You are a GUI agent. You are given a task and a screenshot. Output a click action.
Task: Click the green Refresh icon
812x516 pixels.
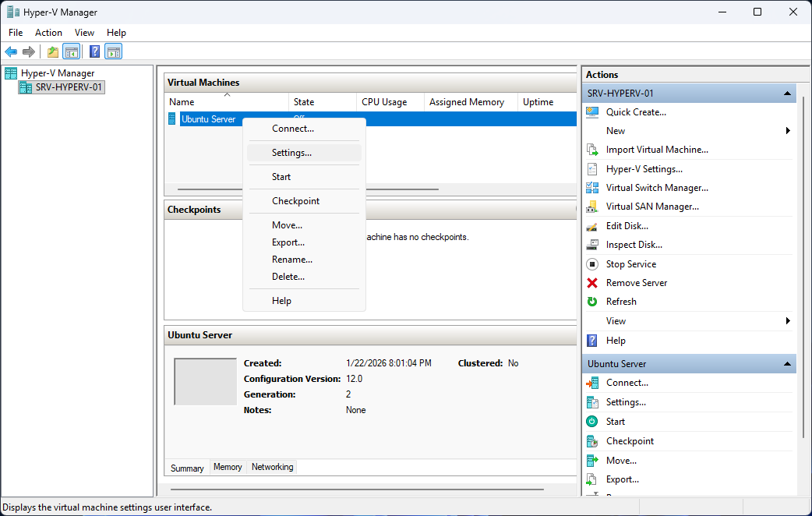(592, 302)
